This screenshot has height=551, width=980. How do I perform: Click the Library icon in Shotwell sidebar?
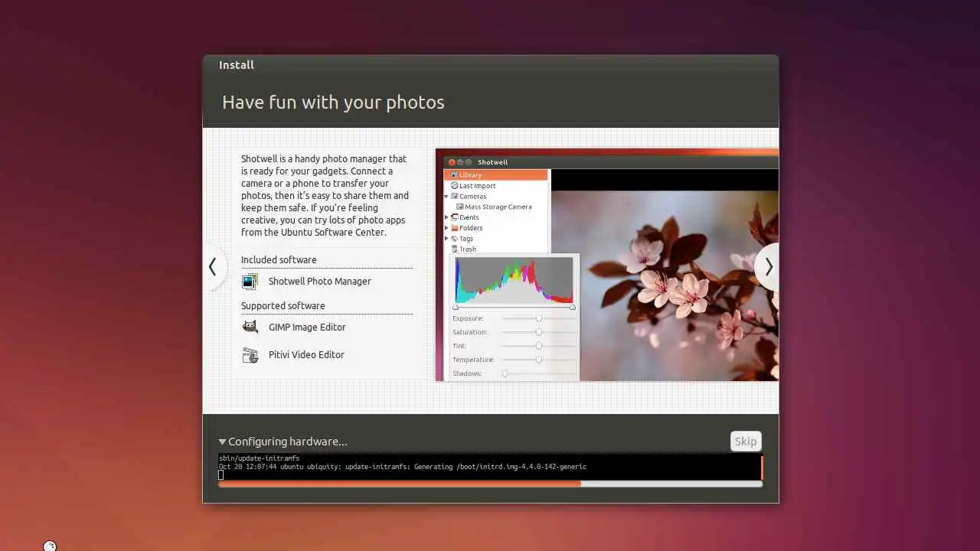(454, 175)
